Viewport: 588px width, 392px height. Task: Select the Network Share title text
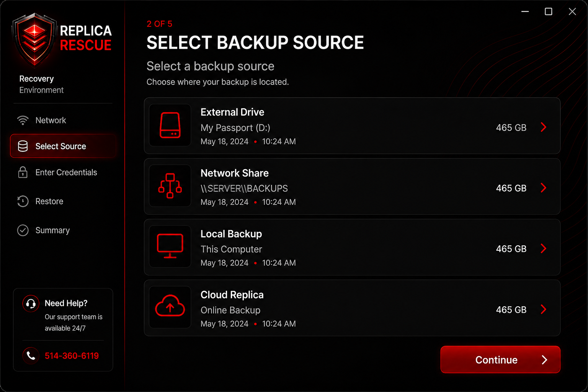point(235,173)
